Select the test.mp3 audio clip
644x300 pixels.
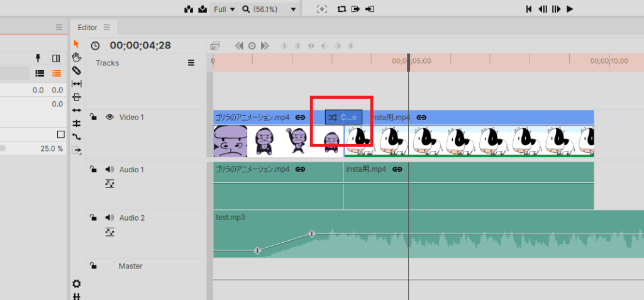click(x=428, y=234)
